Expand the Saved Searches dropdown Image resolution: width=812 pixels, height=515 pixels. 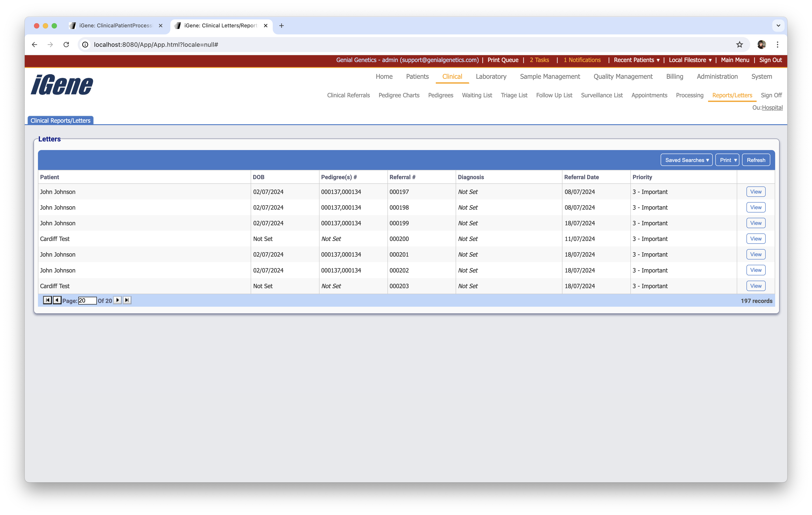(x=686, y=160)
